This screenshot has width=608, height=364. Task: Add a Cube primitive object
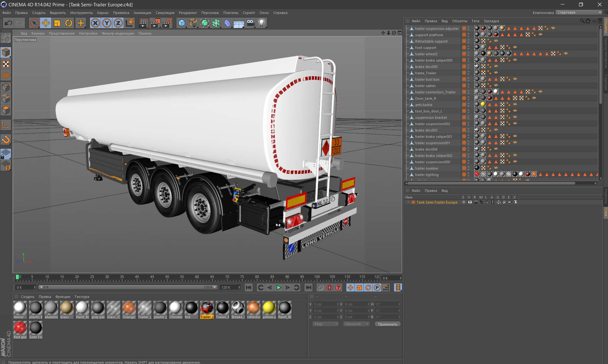coord(182,23)
